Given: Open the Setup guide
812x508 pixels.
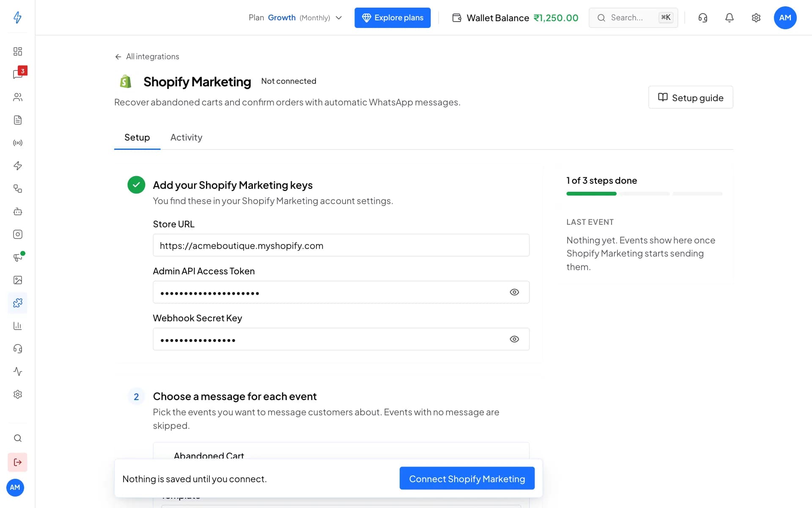Looking at the screenshot, I should (x=691, y=97).
